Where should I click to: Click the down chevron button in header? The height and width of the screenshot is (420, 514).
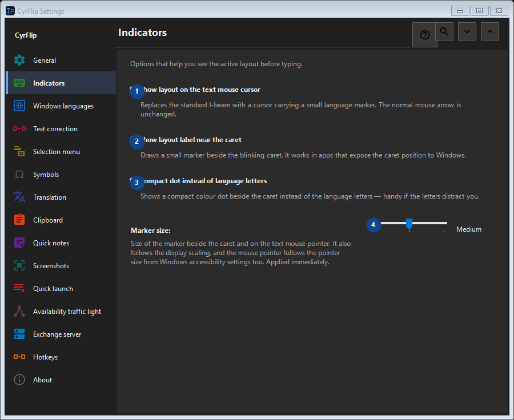[x=467, y=31]
